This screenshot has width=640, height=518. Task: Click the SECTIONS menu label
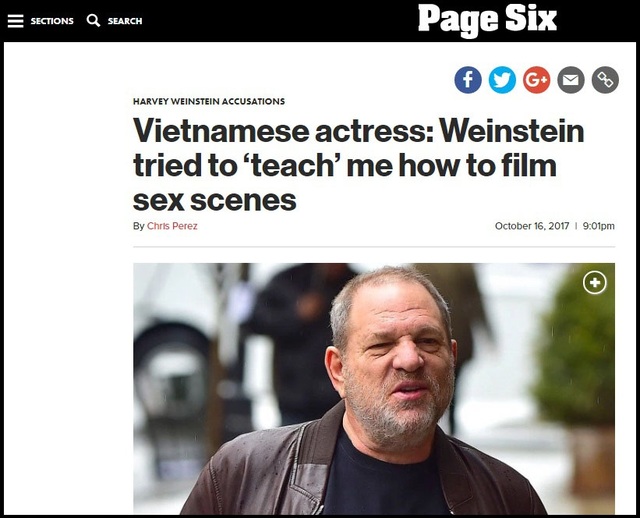tap(51, 21)
